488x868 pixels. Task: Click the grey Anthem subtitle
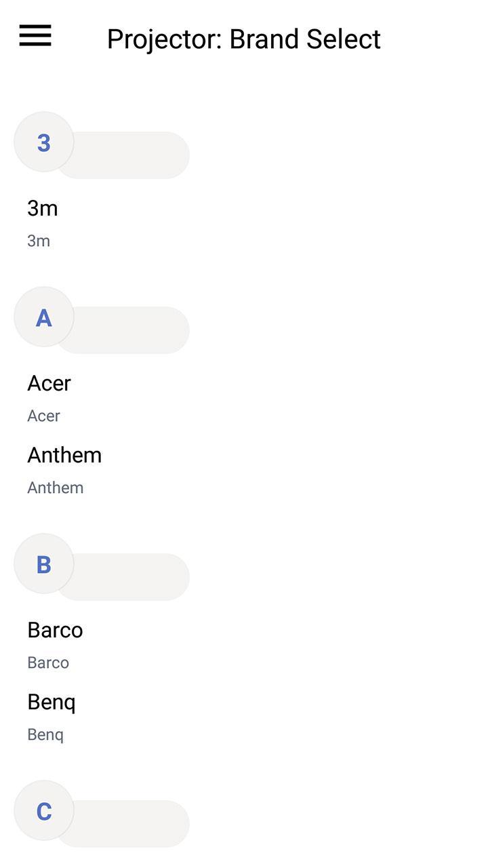click(56, 488)
